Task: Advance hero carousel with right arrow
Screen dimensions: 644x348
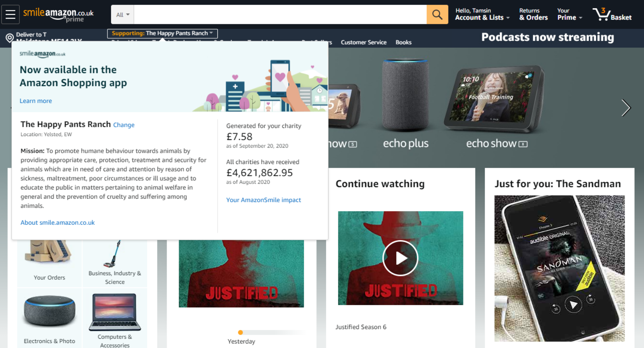Action: tap(626, 108)
